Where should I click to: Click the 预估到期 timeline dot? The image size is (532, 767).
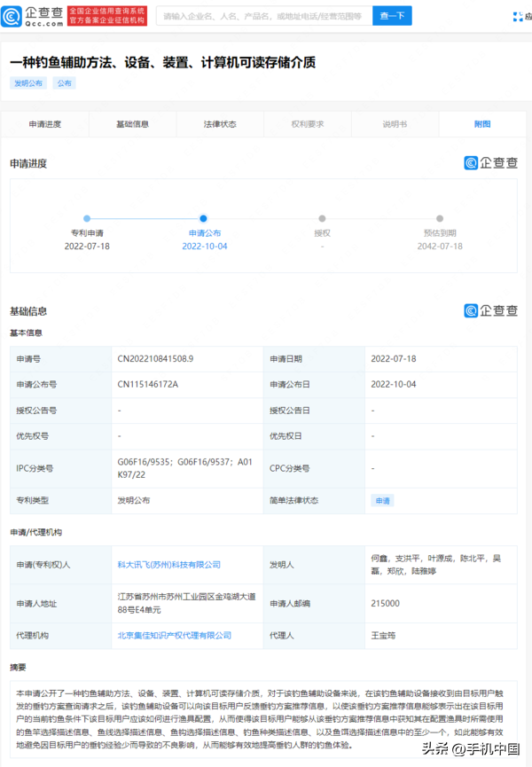(x=440, y=219)
